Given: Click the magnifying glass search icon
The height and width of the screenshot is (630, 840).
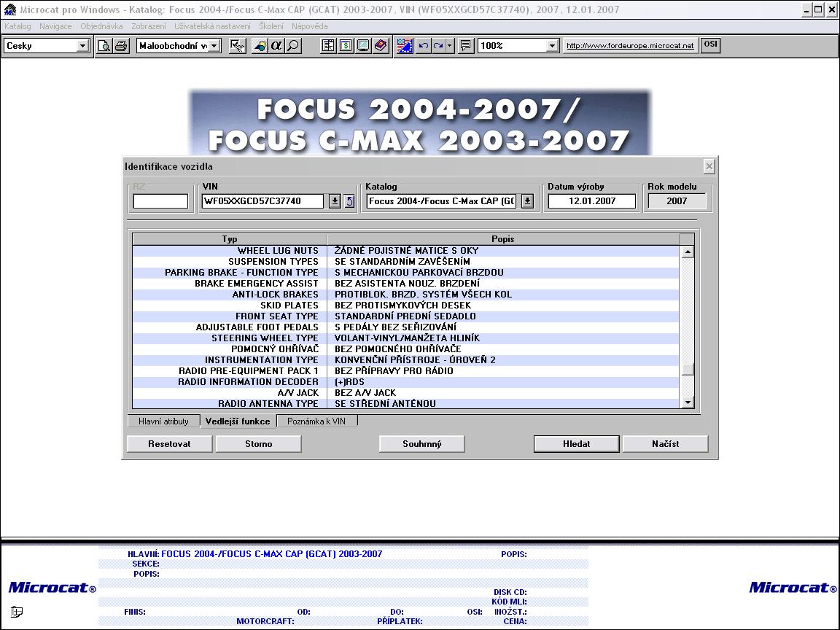Looking at the screenshot, I should point(292,46).
